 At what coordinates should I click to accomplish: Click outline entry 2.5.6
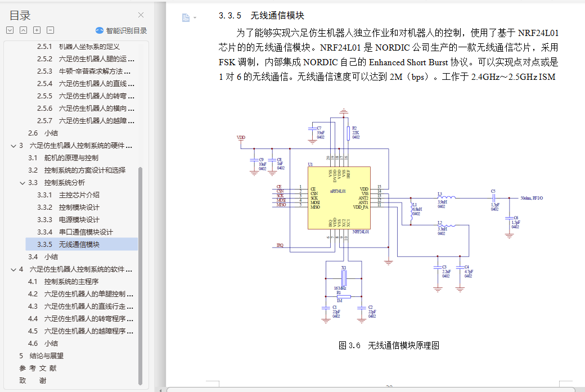click(x=86, y=108)
